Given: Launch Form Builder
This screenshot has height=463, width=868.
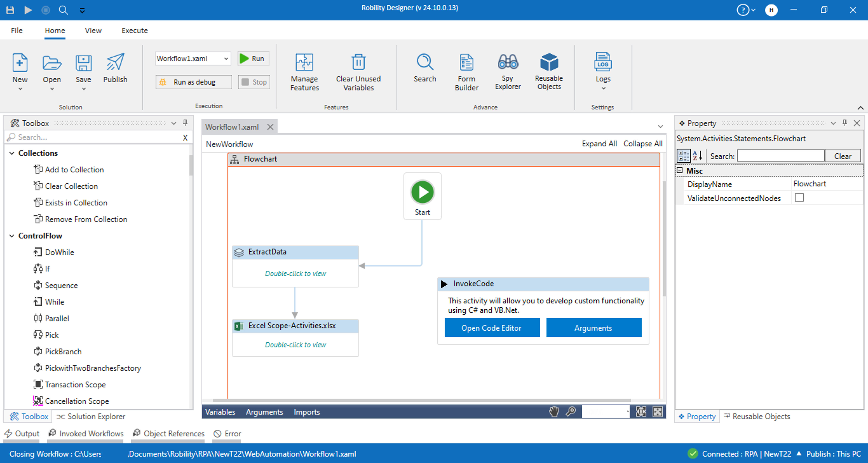Looking at the screenshot, I should click(x=466, y=72).
